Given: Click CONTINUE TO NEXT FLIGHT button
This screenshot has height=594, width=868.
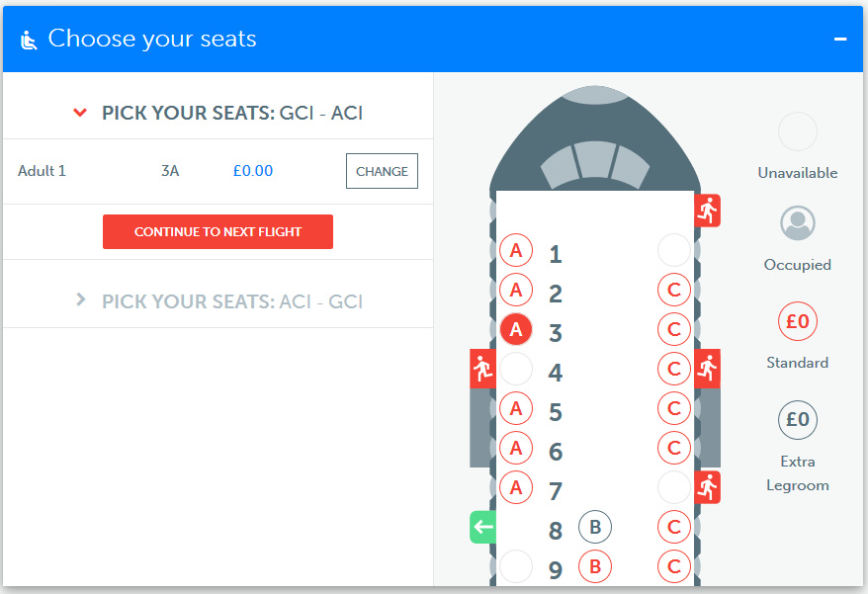Looking at the screenshot, I should click(217, 231).
